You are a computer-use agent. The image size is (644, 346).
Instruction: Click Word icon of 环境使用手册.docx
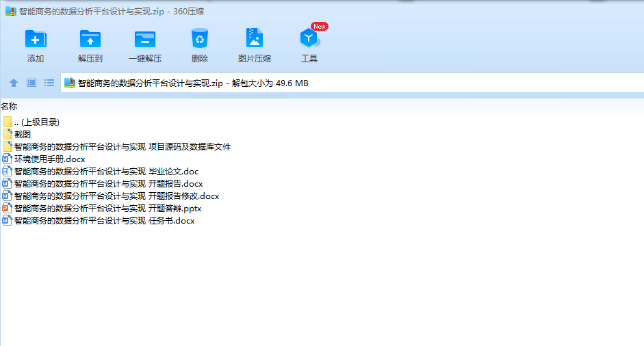[x=7, y=159]
